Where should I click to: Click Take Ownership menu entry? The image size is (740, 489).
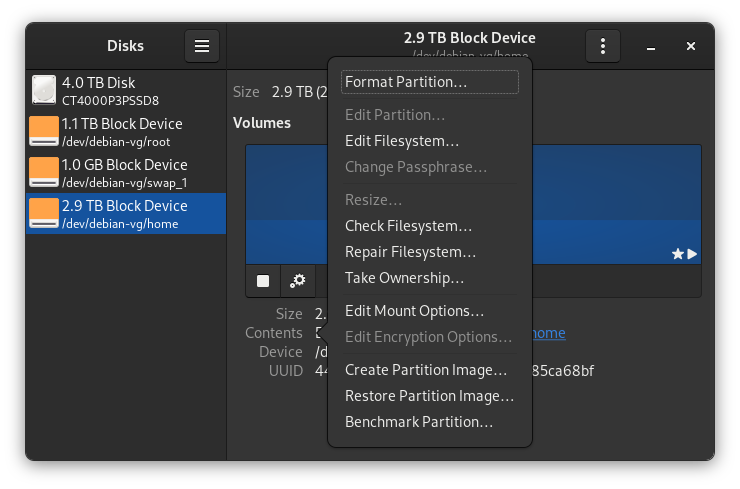[x=404, y=278]
